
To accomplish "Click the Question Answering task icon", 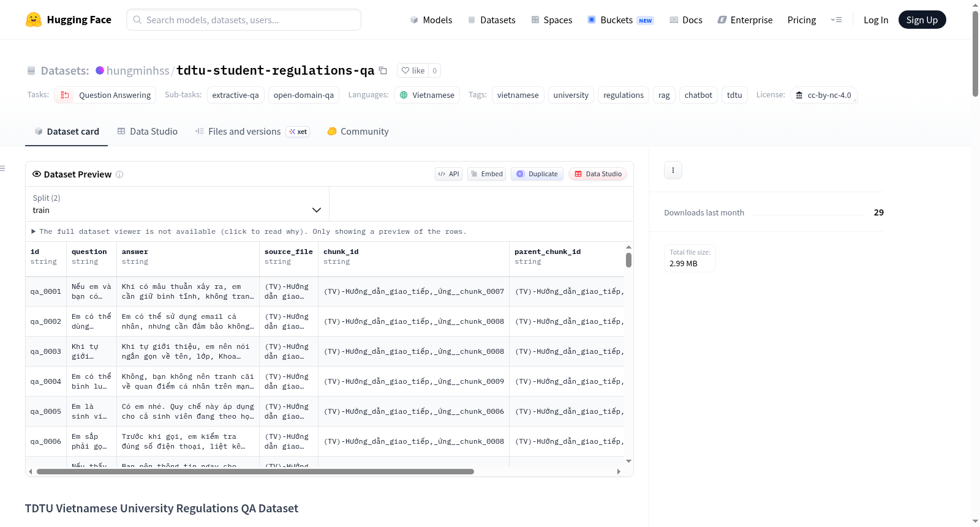I will [64, 95].
